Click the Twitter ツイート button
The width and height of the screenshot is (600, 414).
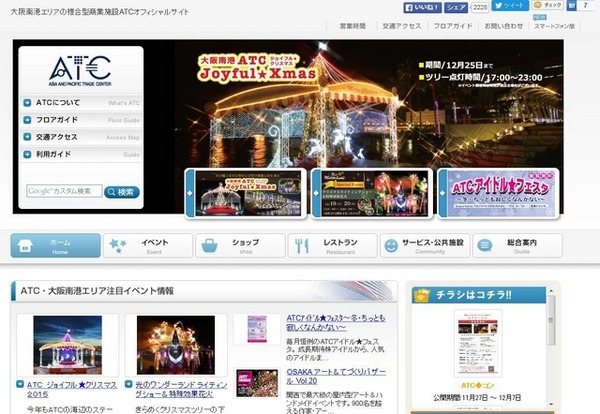(x=510, y=5)
